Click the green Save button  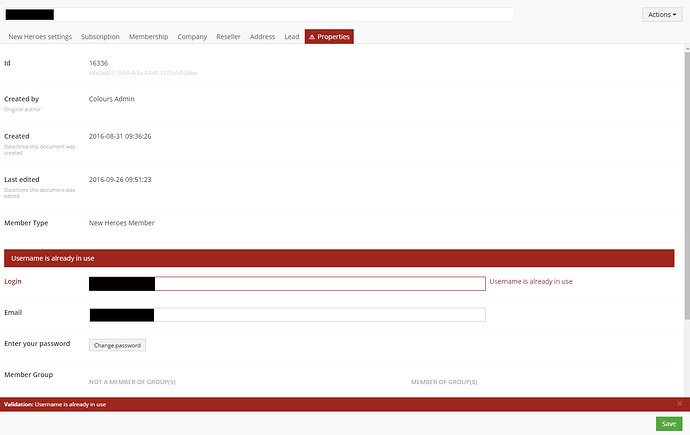click(669, 424)
